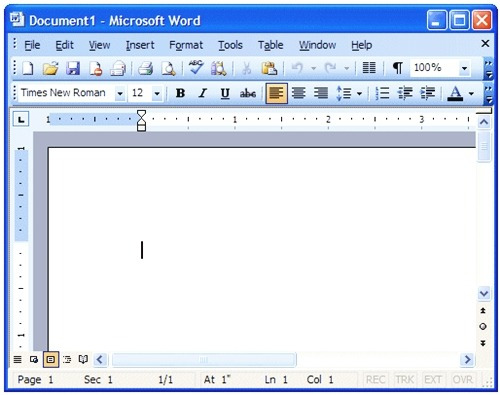Open the Insert menu
Viewport: 500px width, 395px height.
point(140,45)
